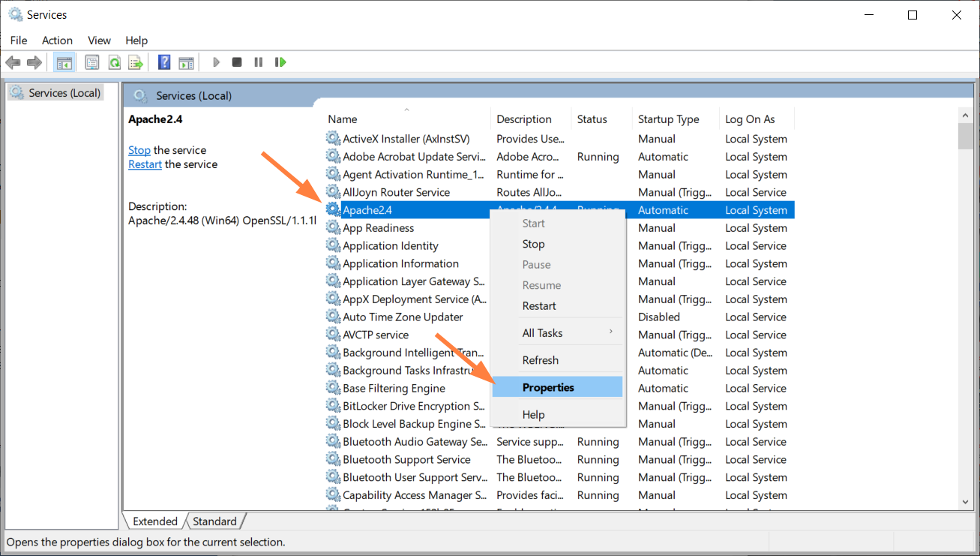
Task: Click the Restart the service link
Action: click(x=145, y=164)
